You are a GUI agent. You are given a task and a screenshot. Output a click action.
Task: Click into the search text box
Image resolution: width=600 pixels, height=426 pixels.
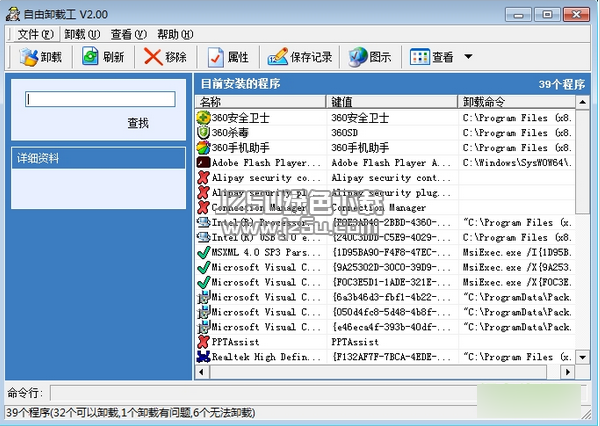[100, 99]
